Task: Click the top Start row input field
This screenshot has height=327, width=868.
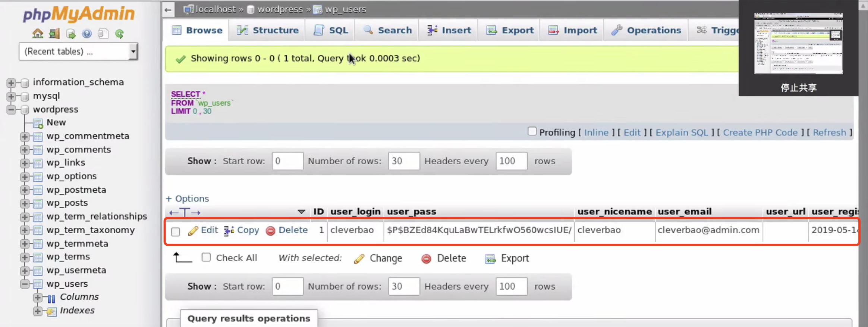Action: 287,161
